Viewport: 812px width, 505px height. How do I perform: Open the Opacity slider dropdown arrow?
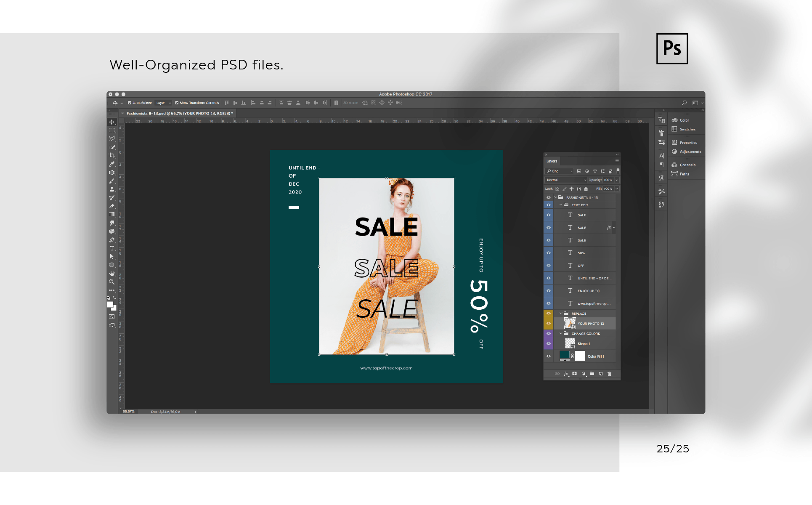[617, 180]
